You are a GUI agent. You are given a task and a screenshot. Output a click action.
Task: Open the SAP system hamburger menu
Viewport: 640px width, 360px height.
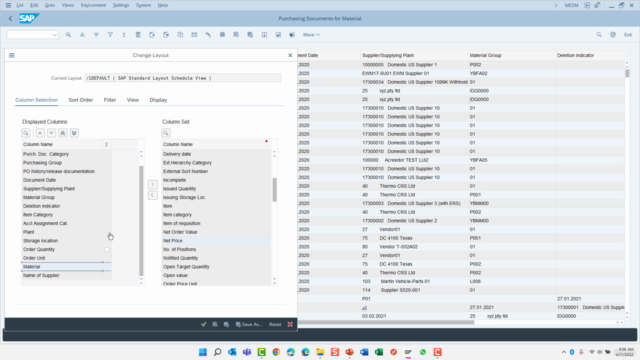coord(8,5)
